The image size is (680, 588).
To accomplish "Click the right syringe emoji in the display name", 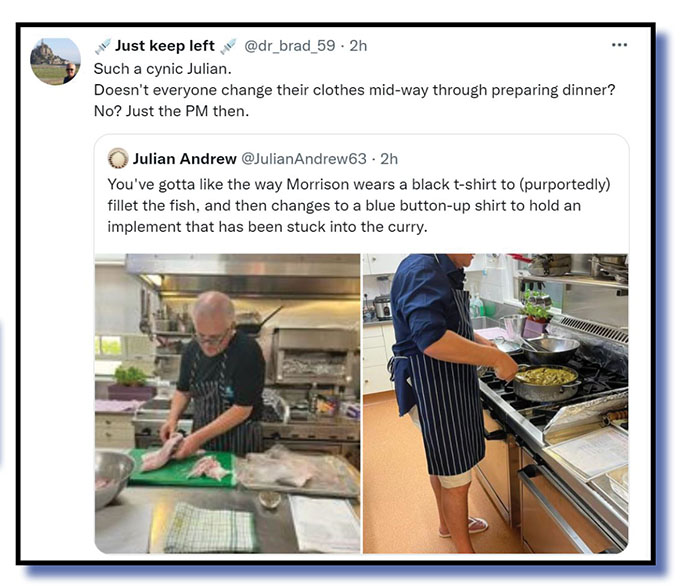I will pyautogui.click(x=228, y=46).
